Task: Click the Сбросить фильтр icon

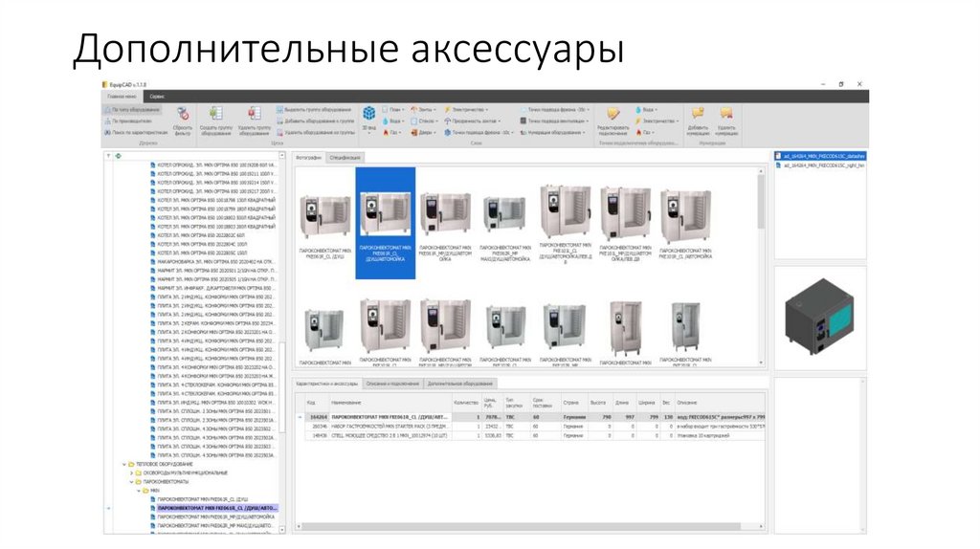Action: coord(183,114)
